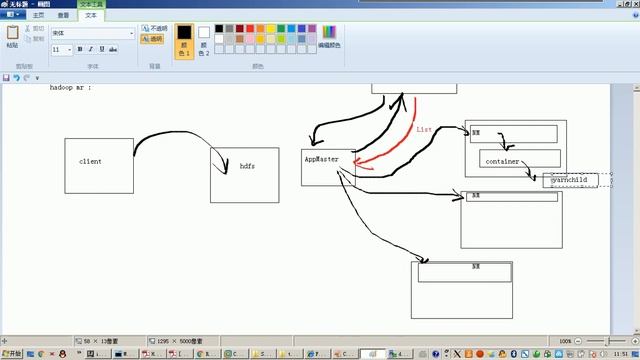Pick the black color swatch
The image size is (640, 360).
point(219,28)
